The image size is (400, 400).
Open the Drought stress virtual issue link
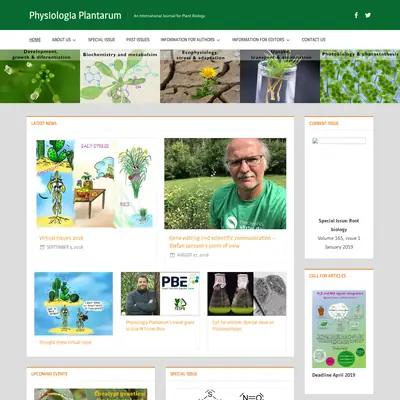pos(65,342)
